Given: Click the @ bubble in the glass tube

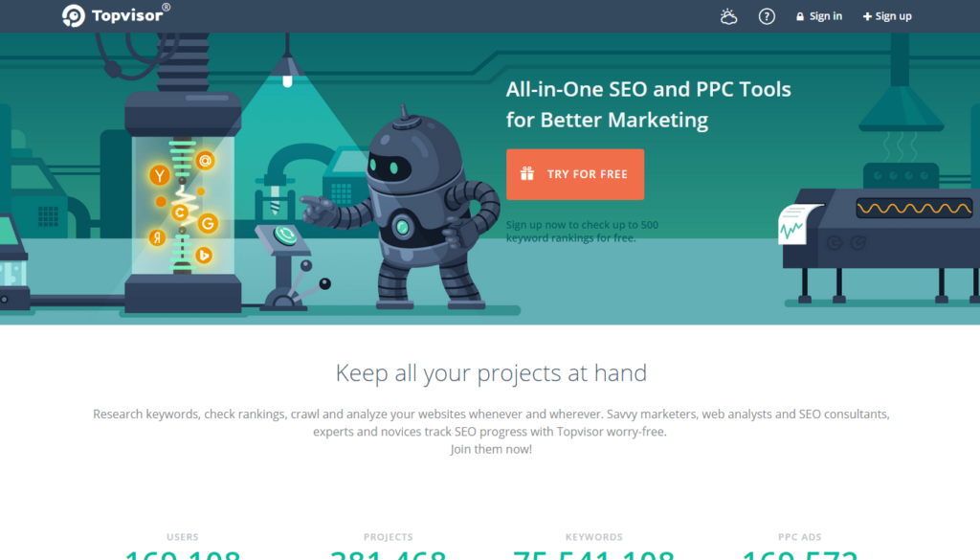Looking at the screenshot, I should [x=205, y=161].
